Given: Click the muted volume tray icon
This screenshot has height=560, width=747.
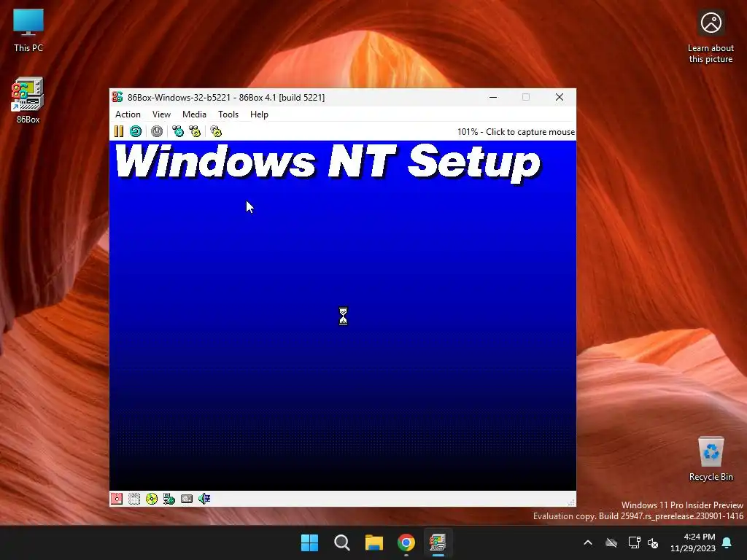Looking at the screenshot, I should point(653,542).
